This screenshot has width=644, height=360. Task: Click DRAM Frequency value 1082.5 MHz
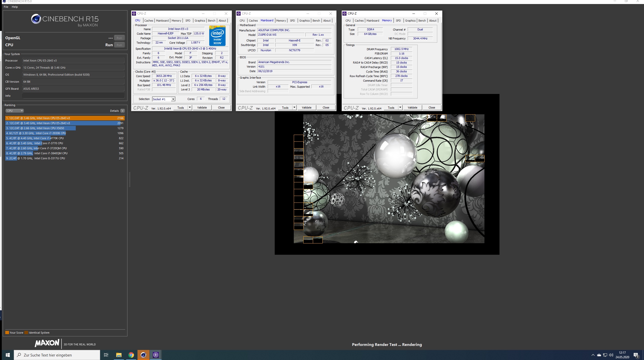click(x=401, y=49)
